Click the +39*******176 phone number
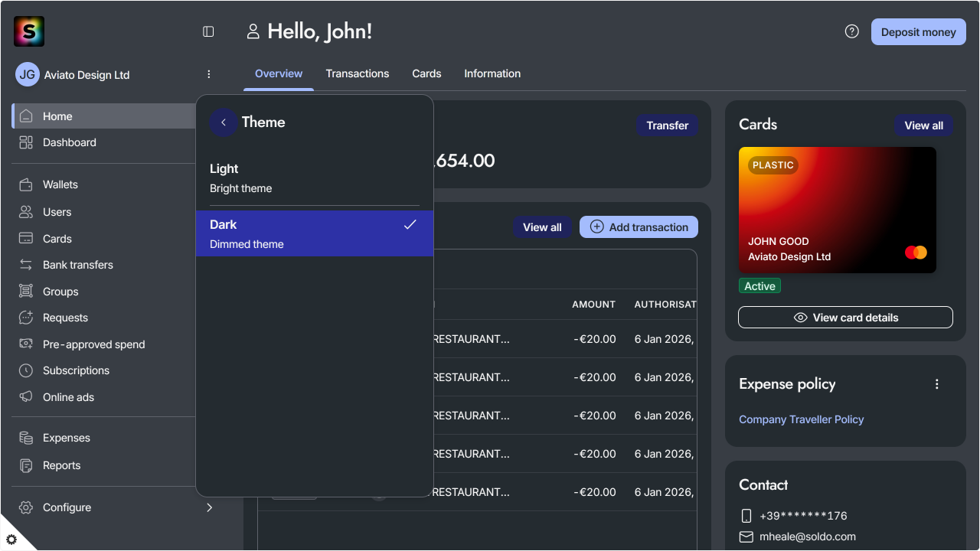 [x=803, y=516]
